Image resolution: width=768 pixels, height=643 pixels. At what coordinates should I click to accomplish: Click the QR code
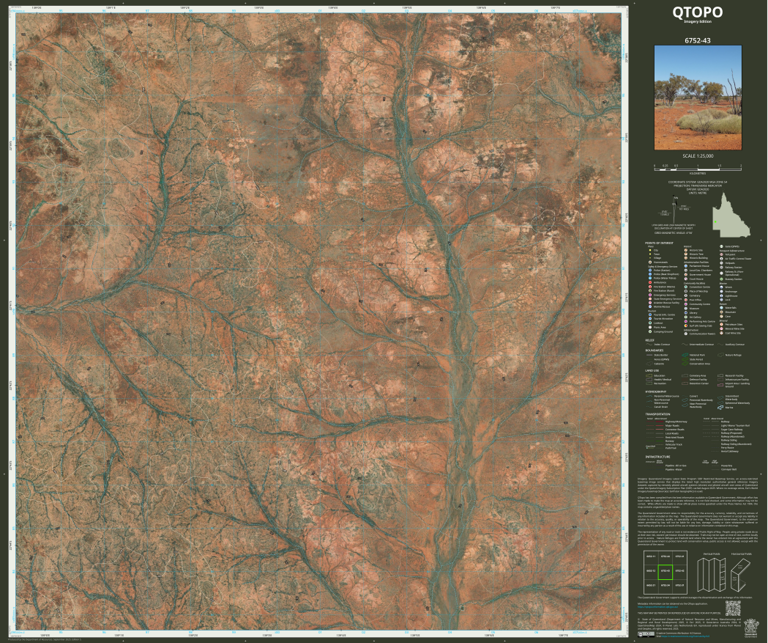(733, 608)
